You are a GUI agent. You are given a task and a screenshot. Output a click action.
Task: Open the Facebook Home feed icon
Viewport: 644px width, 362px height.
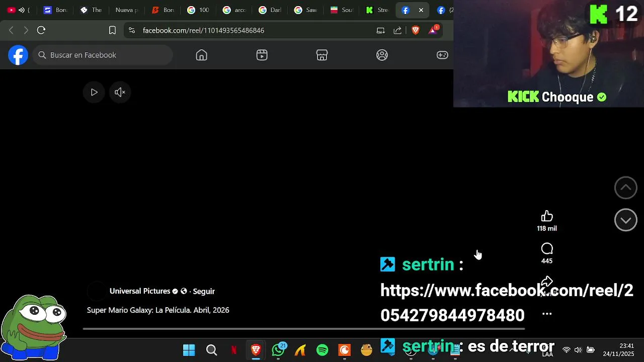(x=201, y=55)
